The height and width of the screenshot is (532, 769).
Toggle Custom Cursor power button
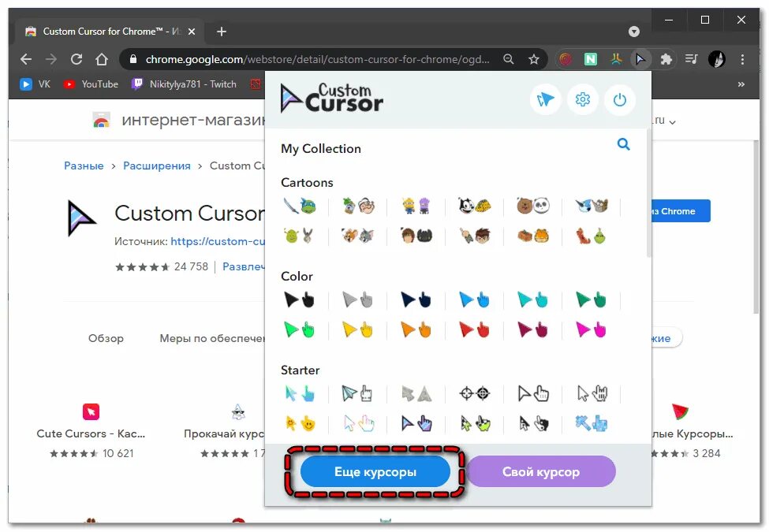[620, 100]
